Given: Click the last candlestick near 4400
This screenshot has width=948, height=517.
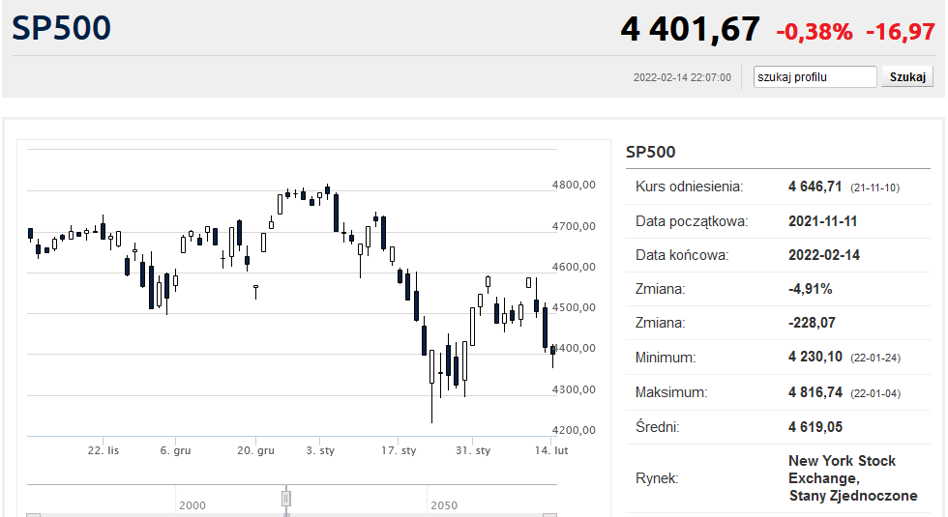Looking at the screenshot, I should tap(553, 351).
